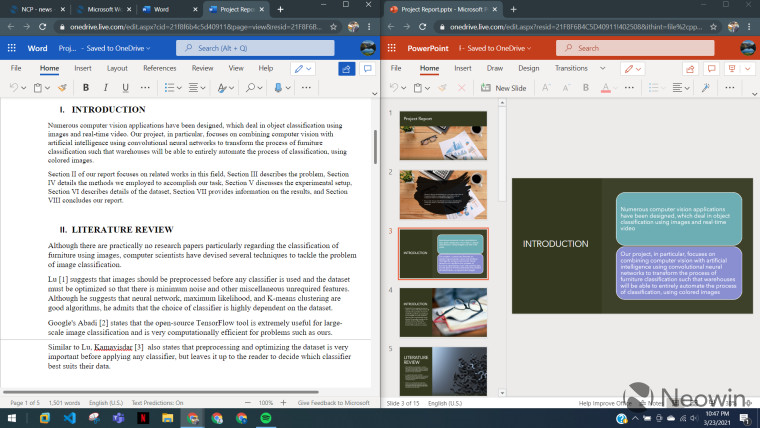The image size is (760, 428).
Task: Open the File menu in Word
Action: pyautogui.click(x=16, y=68)
